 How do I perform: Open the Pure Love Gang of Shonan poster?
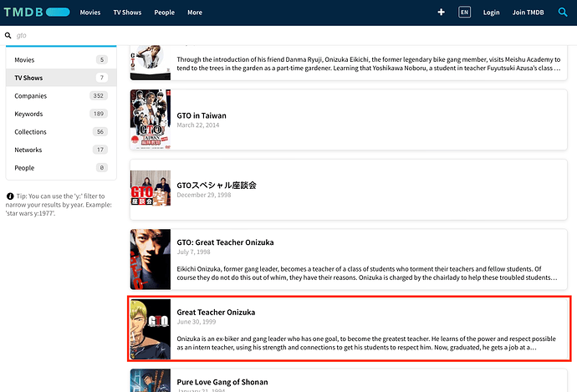[x=151, y=380]
